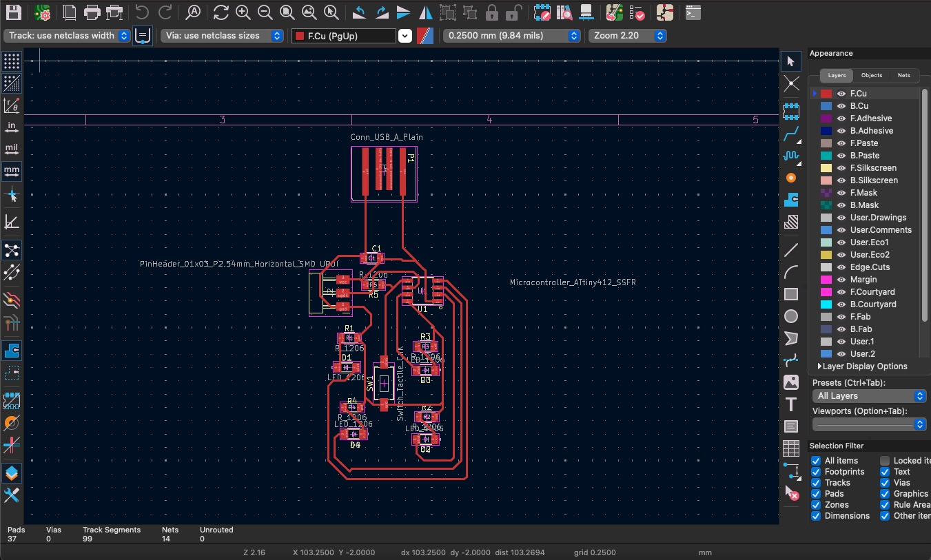Zoom to fit page icon
The height and width of the screenshot is (560, 931).
click(x=287, y=12)
